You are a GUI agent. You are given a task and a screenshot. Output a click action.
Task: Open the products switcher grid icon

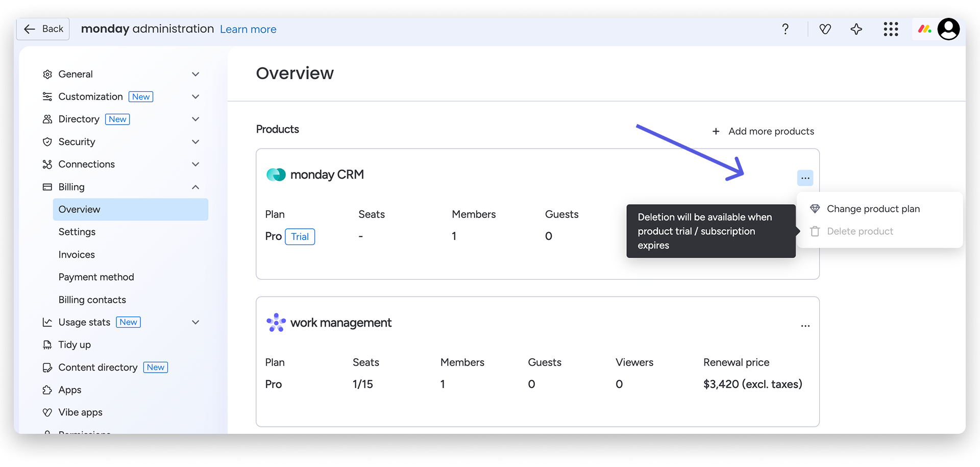click(891, 29)
